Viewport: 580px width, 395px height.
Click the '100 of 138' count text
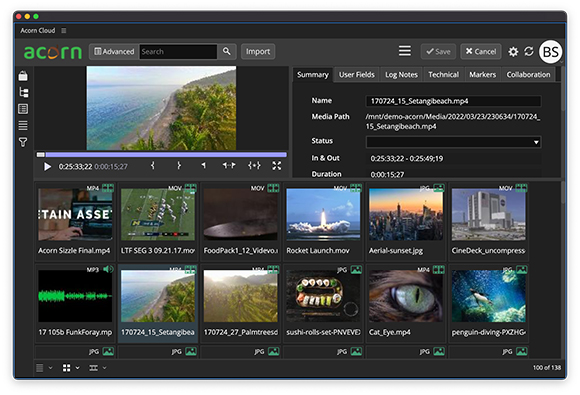coord(547,368)
